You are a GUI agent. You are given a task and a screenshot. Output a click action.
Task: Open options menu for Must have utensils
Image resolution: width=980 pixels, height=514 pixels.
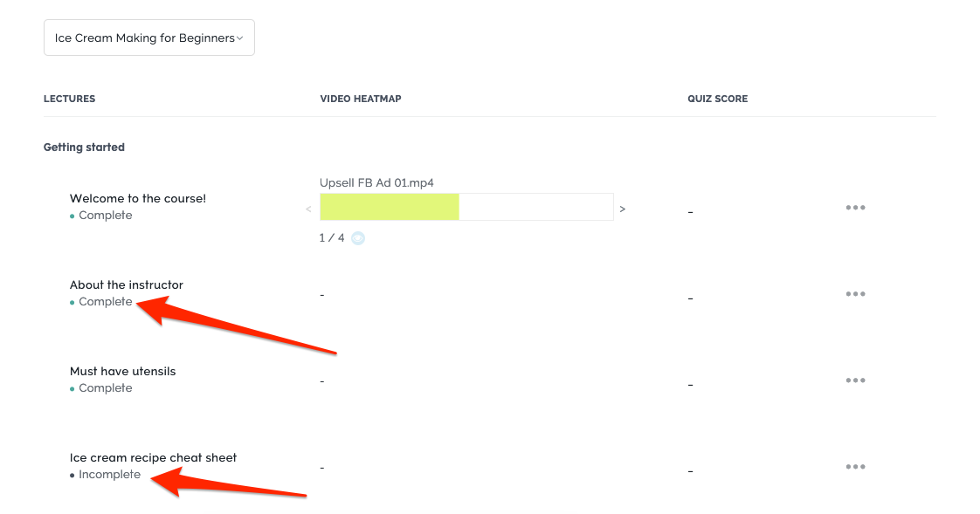855,380
